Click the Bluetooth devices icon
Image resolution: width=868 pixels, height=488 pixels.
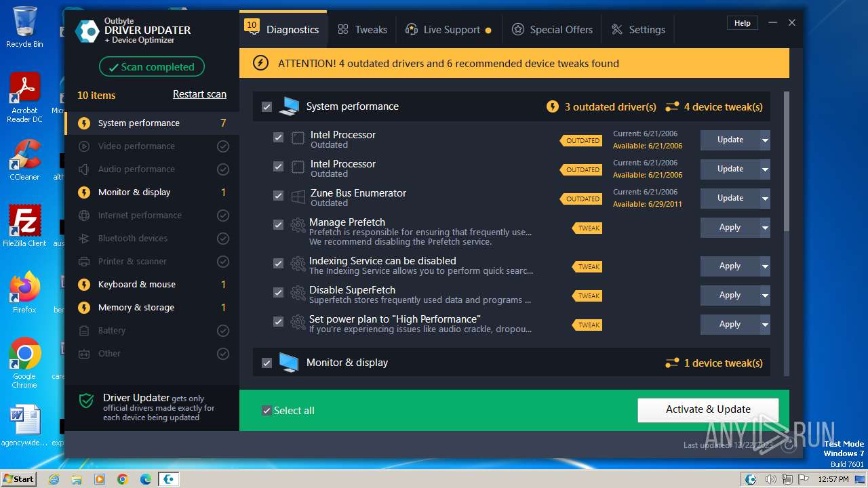pyautogui.click(x=84, y=239)
